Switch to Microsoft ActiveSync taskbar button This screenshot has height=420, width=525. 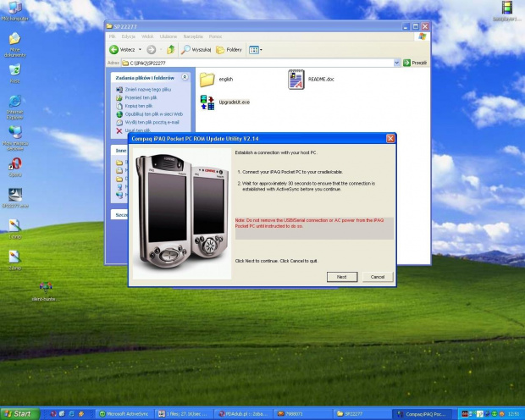123,414
